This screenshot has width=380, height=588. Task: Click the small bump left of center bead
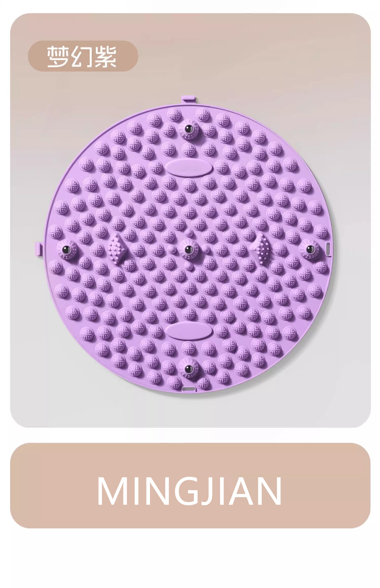coord(172,250)
